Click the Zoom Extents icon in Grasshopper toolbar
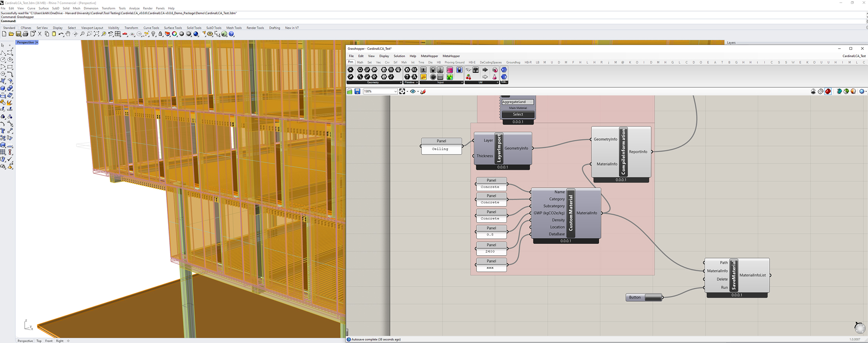868x343 pixels. click(x=402, y=92)
